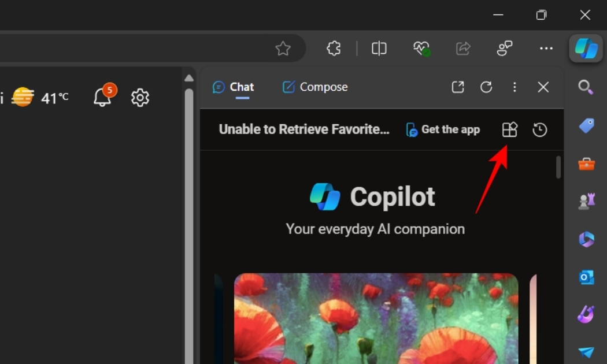Switch to the Compose tab
The height and width of the screenshot is (364, 607).
click(314, 87)
